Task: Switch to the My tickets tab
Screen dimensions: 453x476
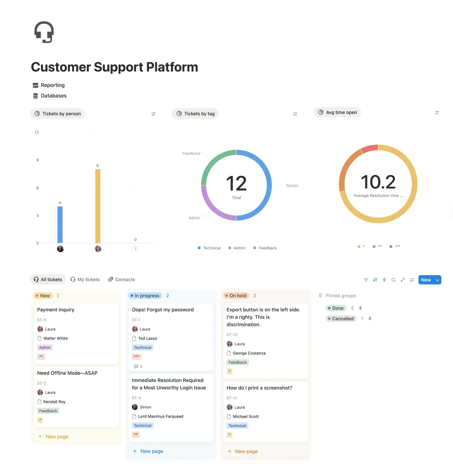Action: (x=85, y=280)
